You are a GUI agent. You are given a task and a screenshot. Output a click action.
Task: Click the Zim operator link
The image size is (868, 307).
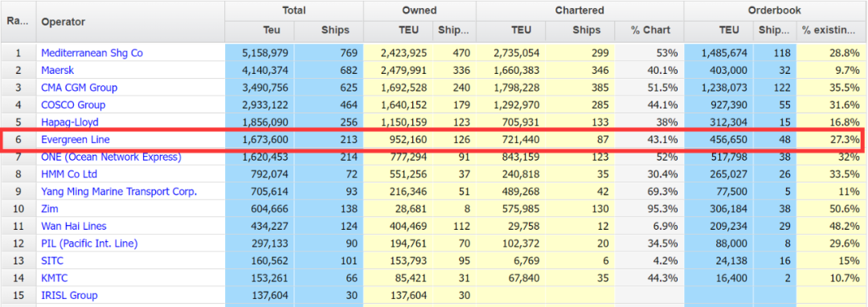[50, 209]
